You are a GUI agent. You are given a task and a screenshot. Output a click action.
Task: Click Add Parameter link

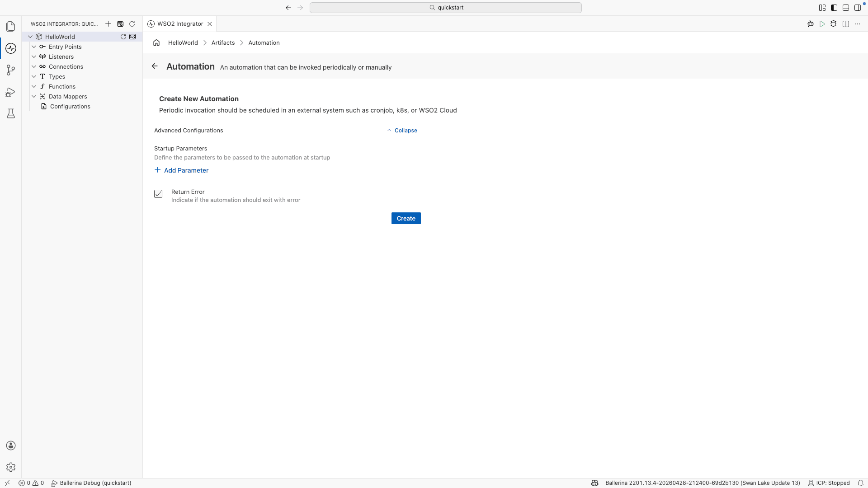click(x=181, y=170)
